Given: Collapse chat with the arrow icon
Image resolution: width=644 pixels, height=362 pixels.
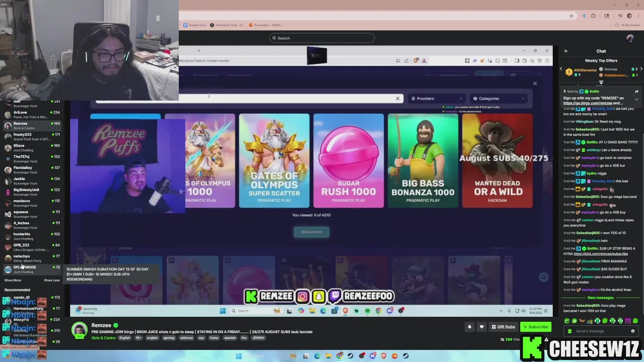Looking at the screenshot, I should tap(566, 51).
